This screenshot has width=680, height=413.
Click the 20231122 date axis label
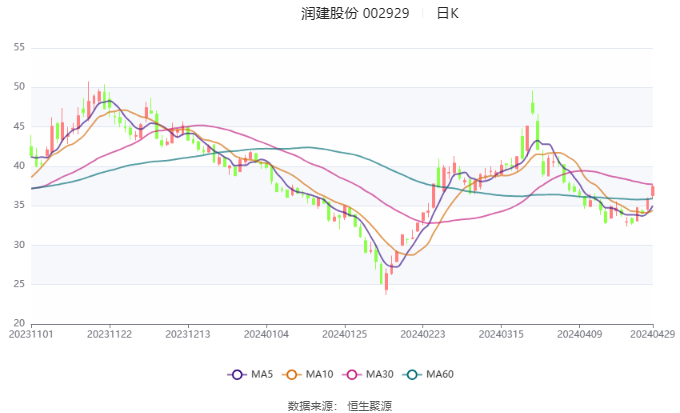pos(109,334)
